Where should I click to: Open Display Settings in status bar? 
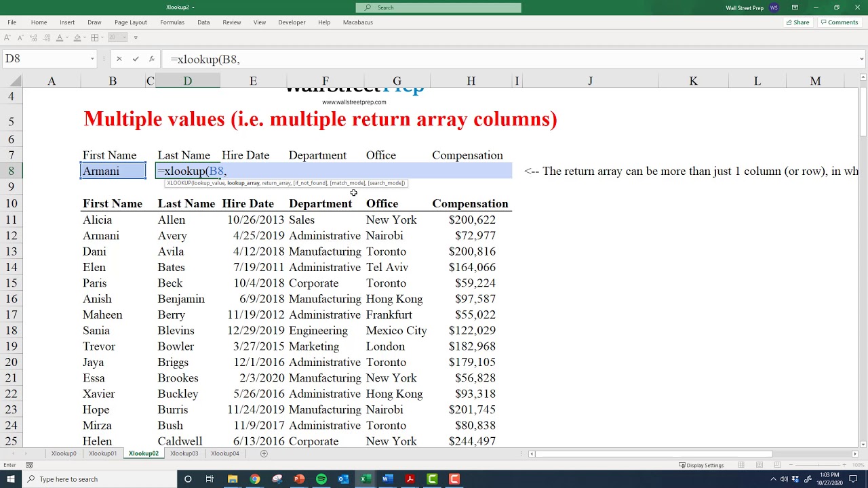(701, 465)
